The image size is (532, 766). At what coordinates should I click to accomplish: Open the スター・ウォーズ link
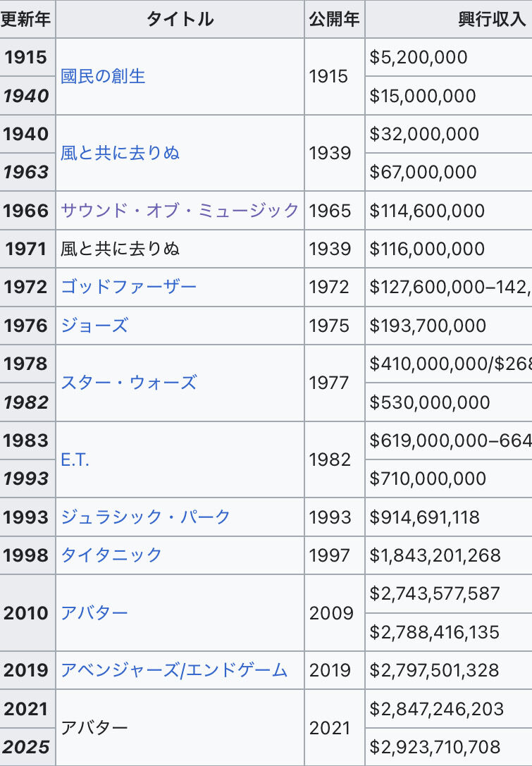(128, 383)
